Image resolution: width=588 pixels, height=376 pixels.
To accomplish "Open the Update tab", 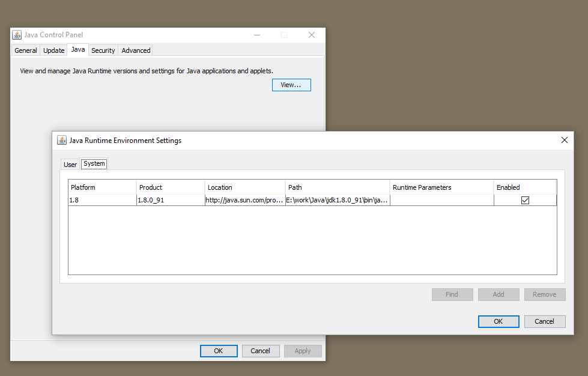I will click(x=53, y=50).
